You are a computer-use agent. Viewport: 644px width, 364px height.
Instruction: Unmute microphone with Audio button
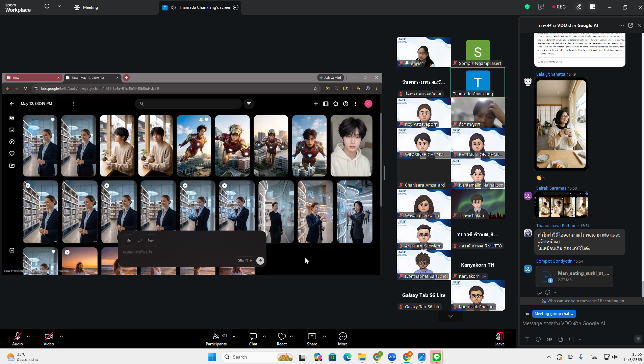tap(18, 339)
